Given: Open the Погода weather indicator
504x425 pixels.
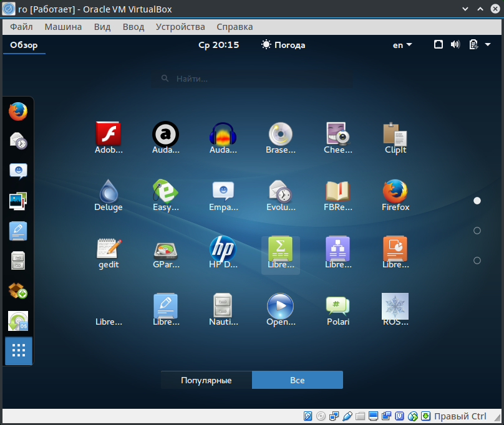Looking at the screenshot, I should [283, 45].
